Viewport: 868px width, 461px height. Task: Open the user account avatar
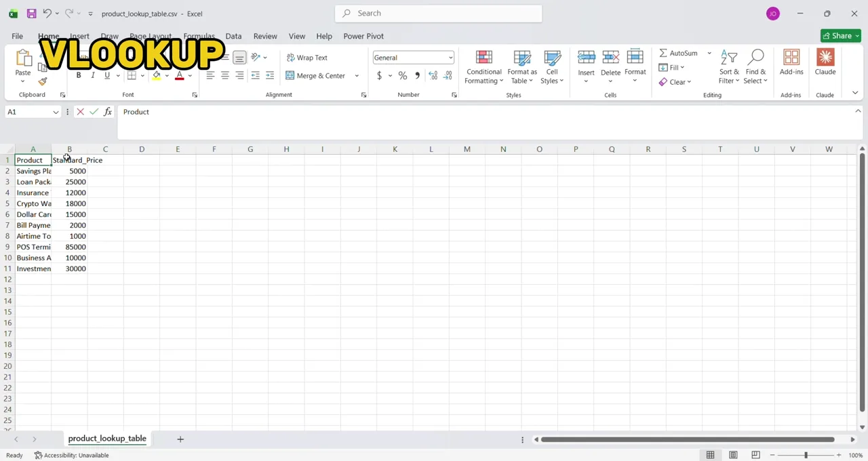click(773, 14)
